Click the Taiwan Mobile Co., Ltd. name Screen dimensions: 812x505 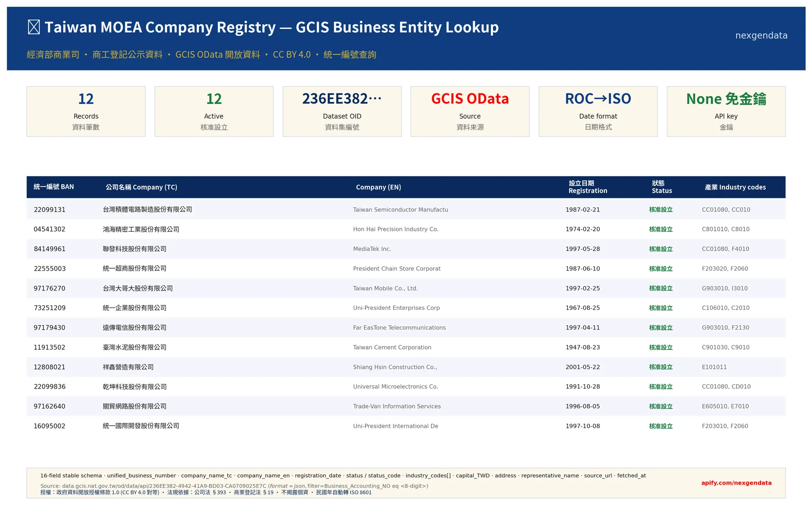[385, 288]
